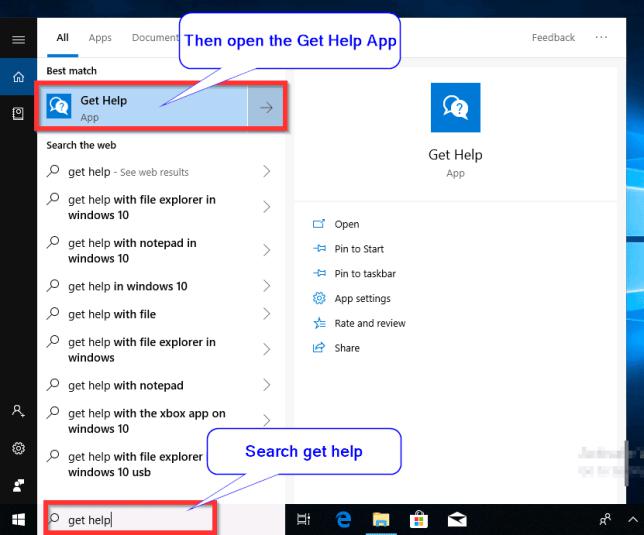Expand chevron for 'get help with file'
Screen dimensions: 644x535
pos(267,314)
